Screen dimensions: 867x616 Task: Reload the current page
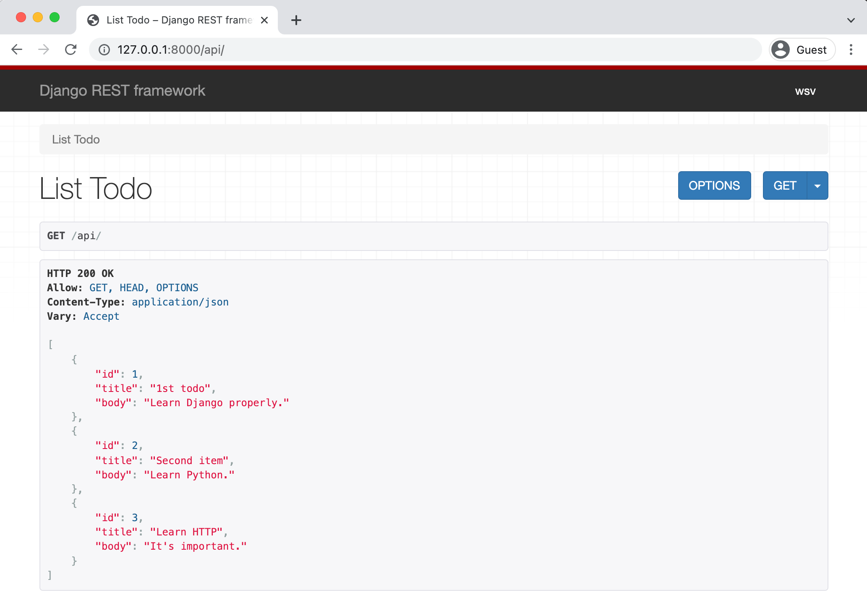coord(71,50)
